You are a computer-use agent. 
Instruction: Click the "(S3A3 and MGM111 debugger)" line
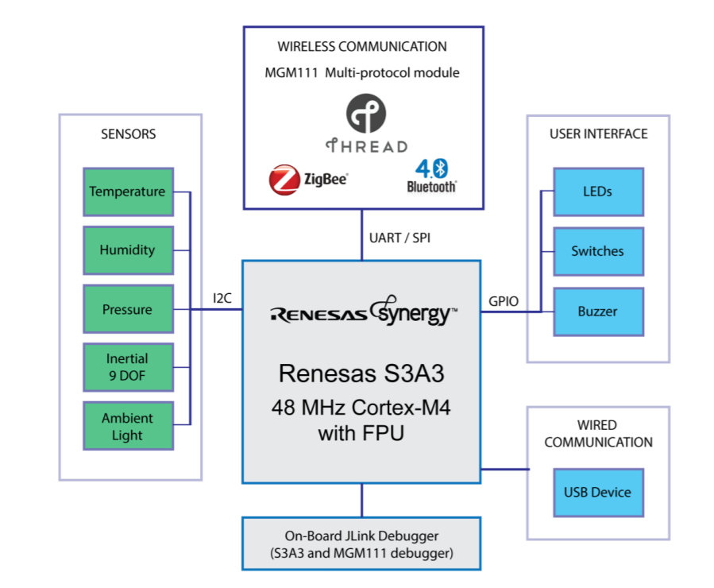[x=361, y=553]
